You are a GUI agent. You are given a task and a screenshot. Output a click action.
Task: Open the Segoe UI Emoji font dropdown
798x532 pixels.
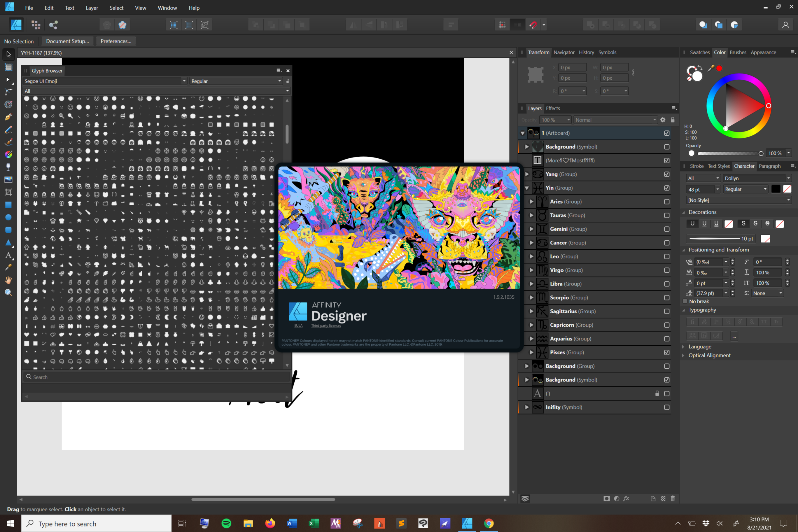tap(184, 81)
